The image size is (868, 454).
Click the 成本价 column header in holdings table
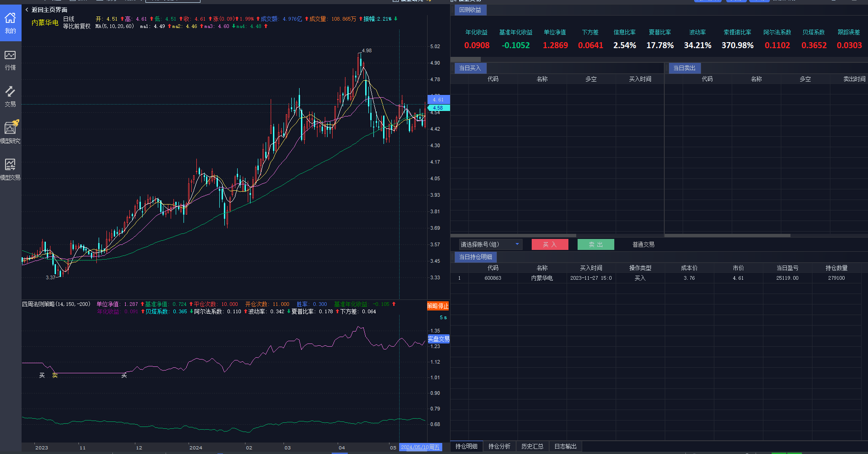(689, 268)
